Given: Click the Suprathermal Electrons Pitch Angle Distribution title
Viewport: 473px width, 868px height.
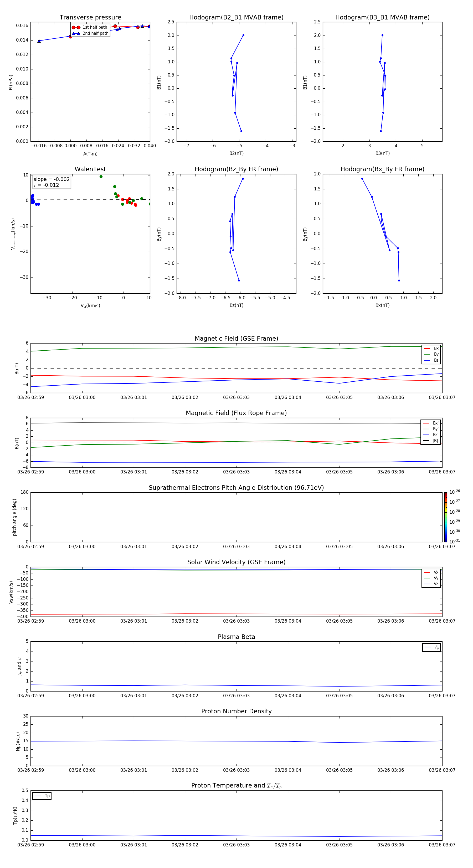Looking at the screenshot, I should (x=236, y=488).
